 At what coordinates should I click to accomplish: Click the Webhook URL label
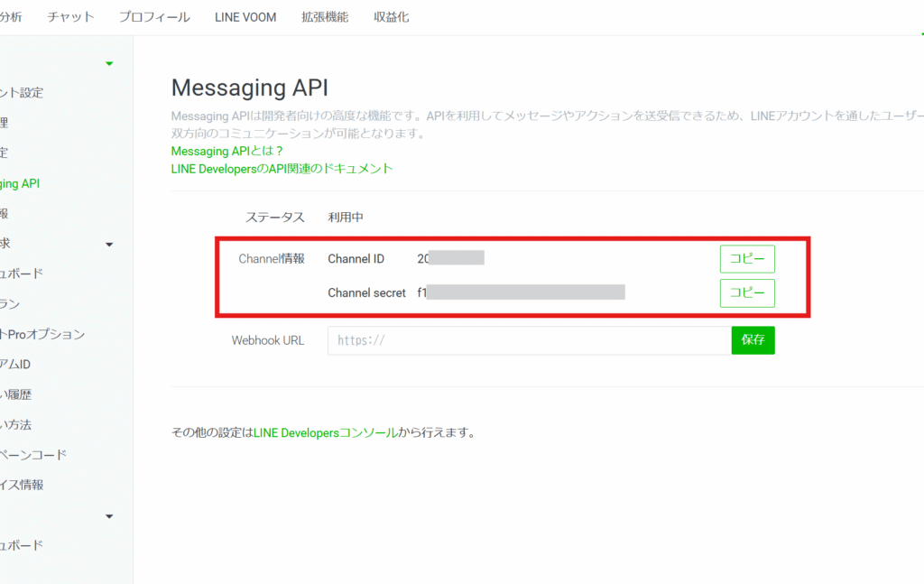pyautogui.click(x=267, y=340)
